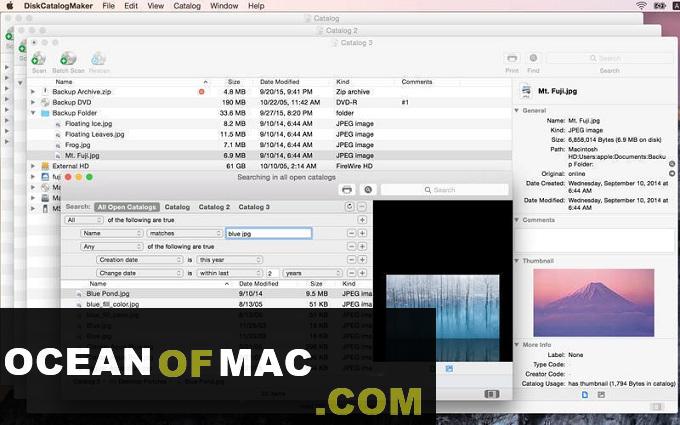Screen dimensions: 680x425
Task: Click the plus button on the Any row
Action: click(x=362, y=246)
